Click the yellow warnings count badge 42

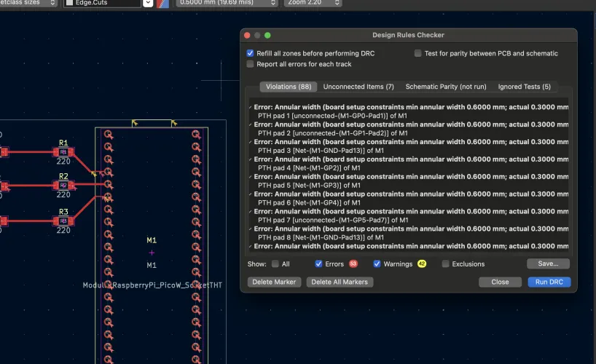(422, 264)
